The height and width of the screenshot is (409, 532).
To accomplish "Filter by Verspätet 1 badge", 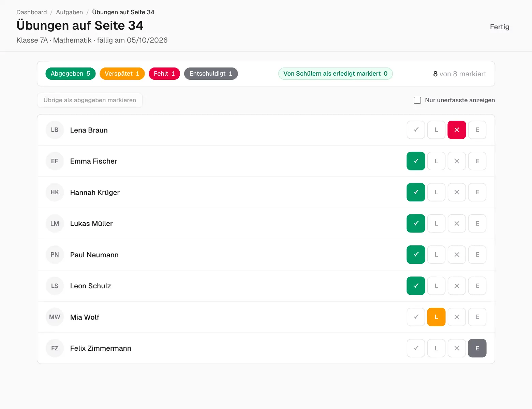I will (122, 74).
